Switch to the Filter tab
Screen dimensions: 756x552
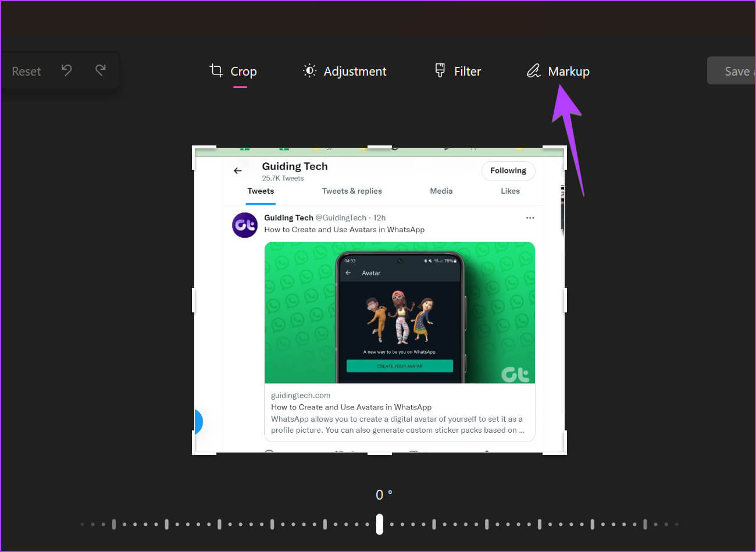[458, 71]
